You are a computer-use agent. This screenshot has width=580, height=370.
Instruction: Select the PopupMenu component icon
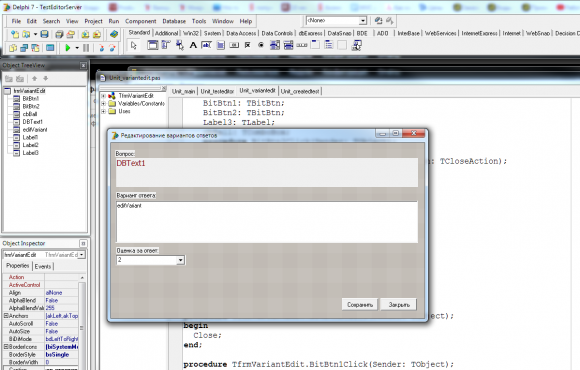tap(179, 45)
